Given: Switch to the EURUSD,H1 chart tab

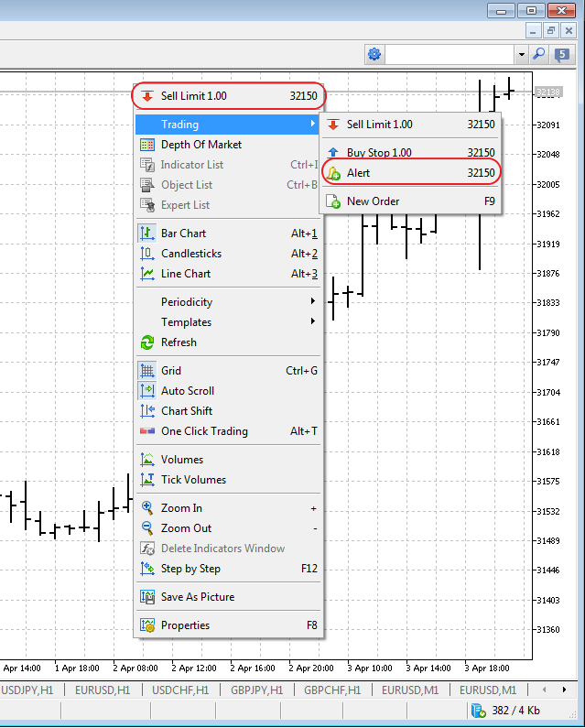Looking at the screenshot, I should coord(103,690).
